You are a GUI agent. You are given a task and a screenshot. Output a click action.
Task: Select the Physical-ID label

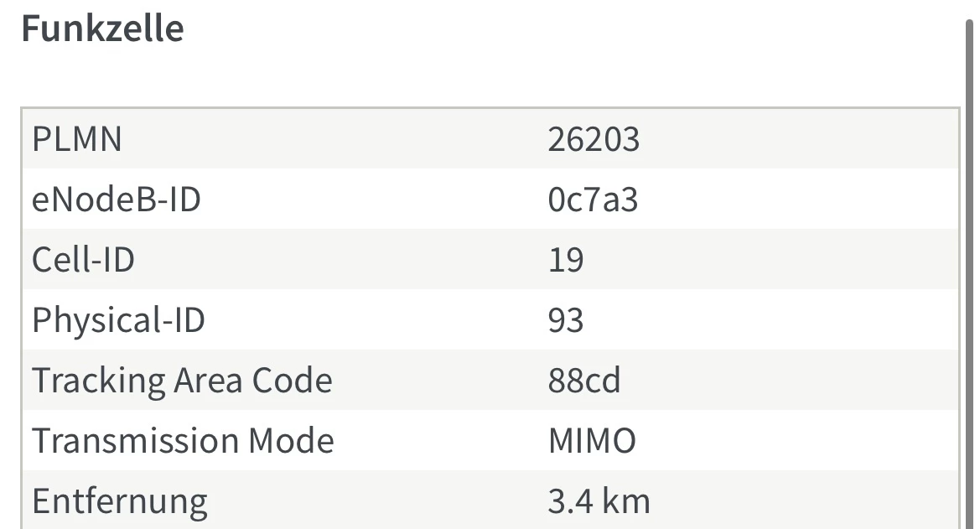(119, 320)
